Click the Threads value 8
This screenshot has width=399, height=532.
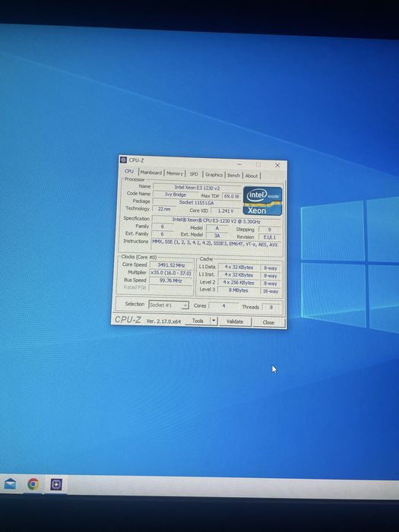click(x=271, y=307)
